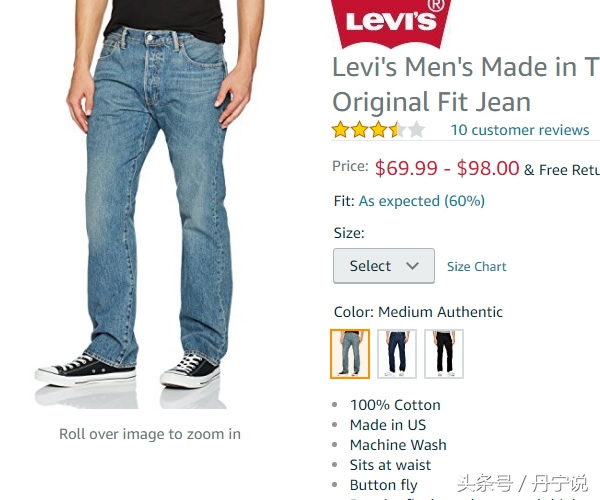Select the Medium Authentic light blue swatch
This screenshot has height=500, width=600.
pyautogui.click(x=350, y=354)
